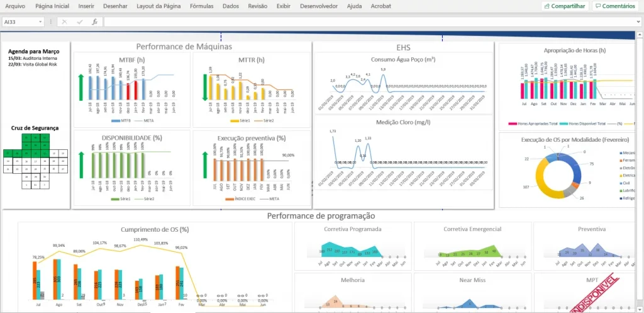Open the Desenvolvedor ribbon tab

(x=319, y=6)
